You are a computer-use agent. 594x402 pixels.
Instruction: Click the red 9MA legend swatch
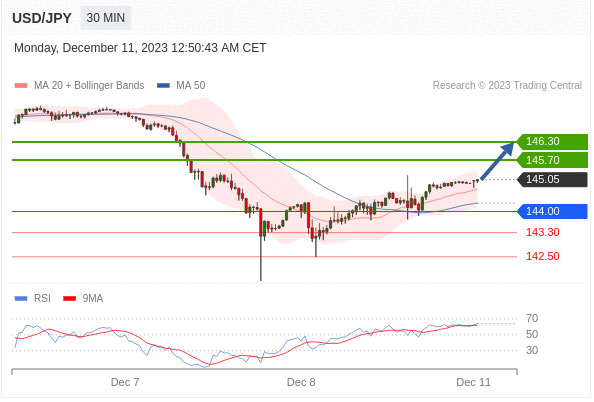pyautogui.click(x=69, y=299)
